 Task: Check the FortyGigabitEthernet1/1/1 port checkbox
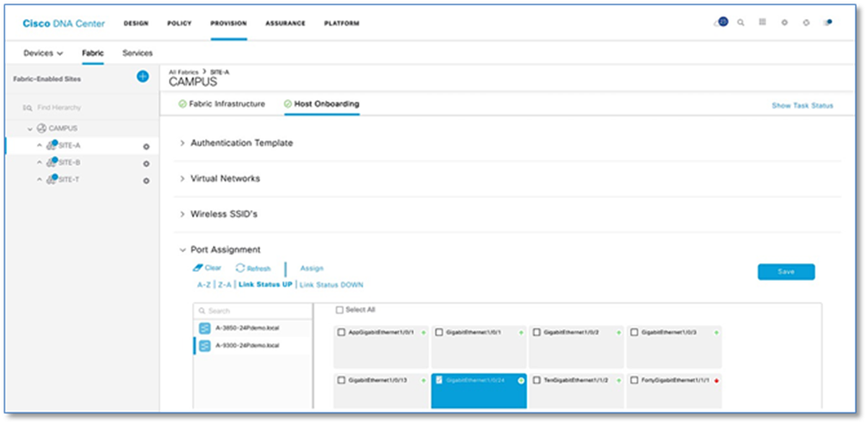point(635,381)
